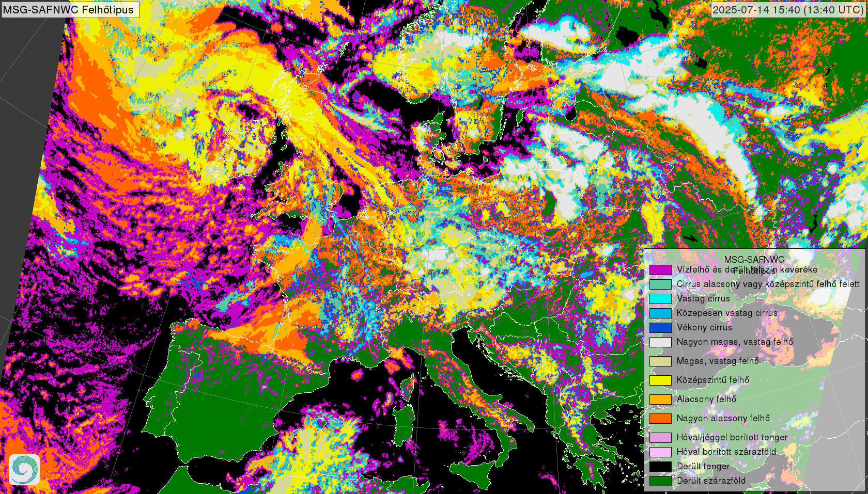
Task: Click the cyan Vastag cirrus swatch
Action: coord(660,298)
